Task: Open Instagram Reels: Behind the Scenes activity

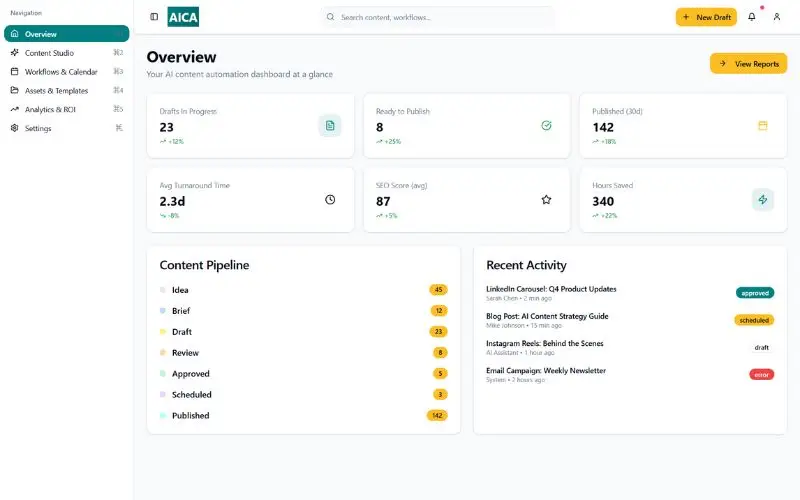Action: (x=544, y=343)
